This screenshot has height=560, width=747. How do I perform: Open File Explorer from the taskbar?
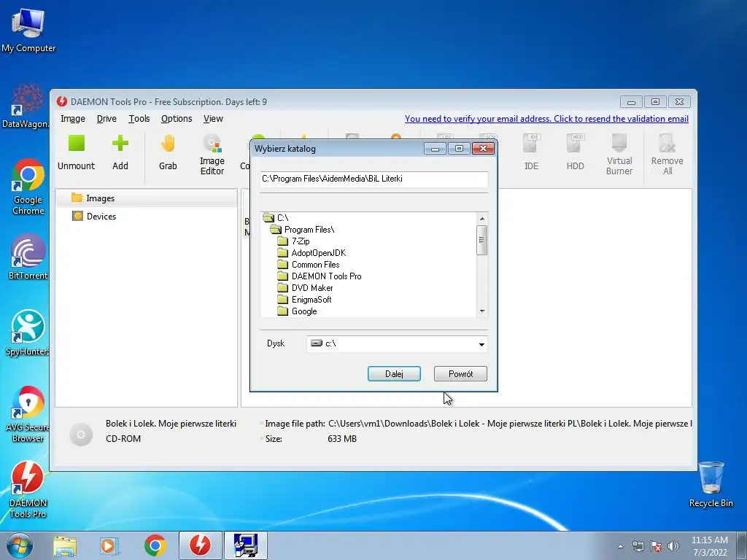click(65, 546)
